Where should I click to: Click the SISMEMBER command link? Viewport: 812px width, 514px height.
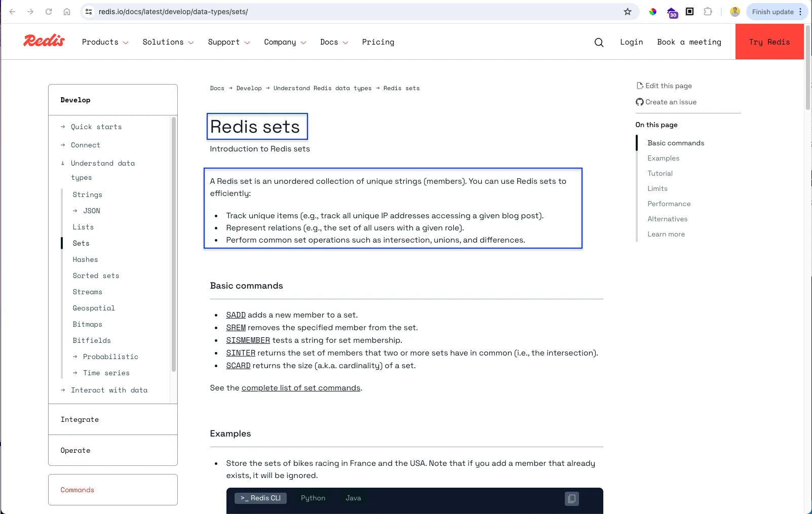(x=248, y=340)
